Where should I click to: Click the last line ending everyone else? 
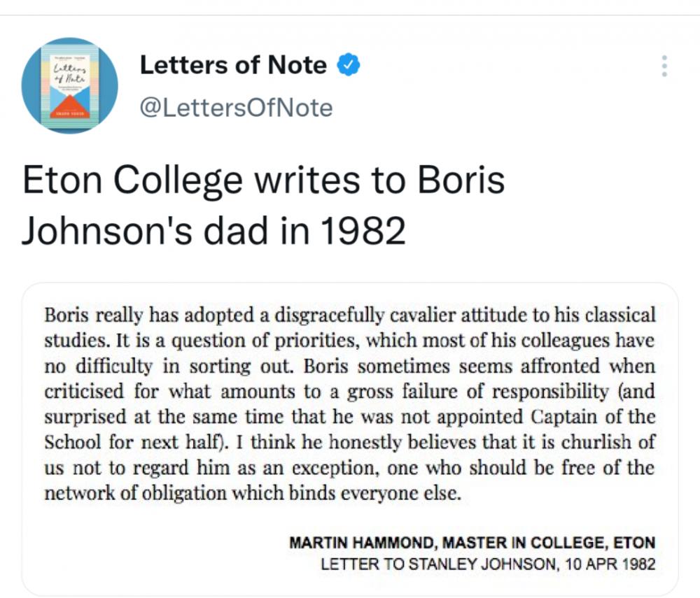click(x=253, y=493)
